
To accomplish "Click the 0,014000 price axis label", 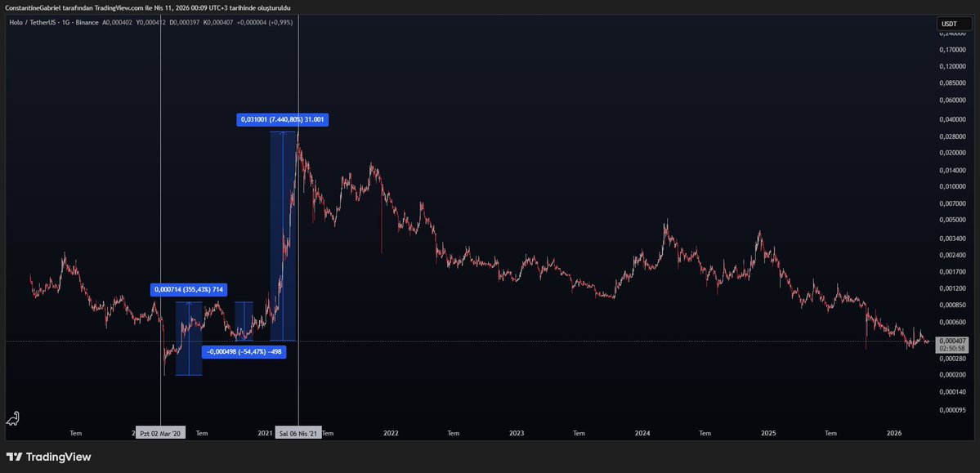I will (954, 171).
